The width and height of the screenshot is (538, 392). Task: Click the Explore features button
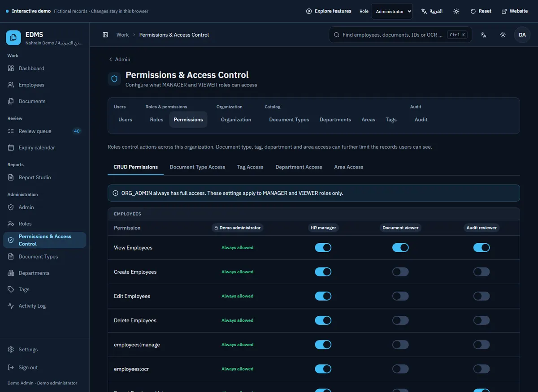[329, 11]
